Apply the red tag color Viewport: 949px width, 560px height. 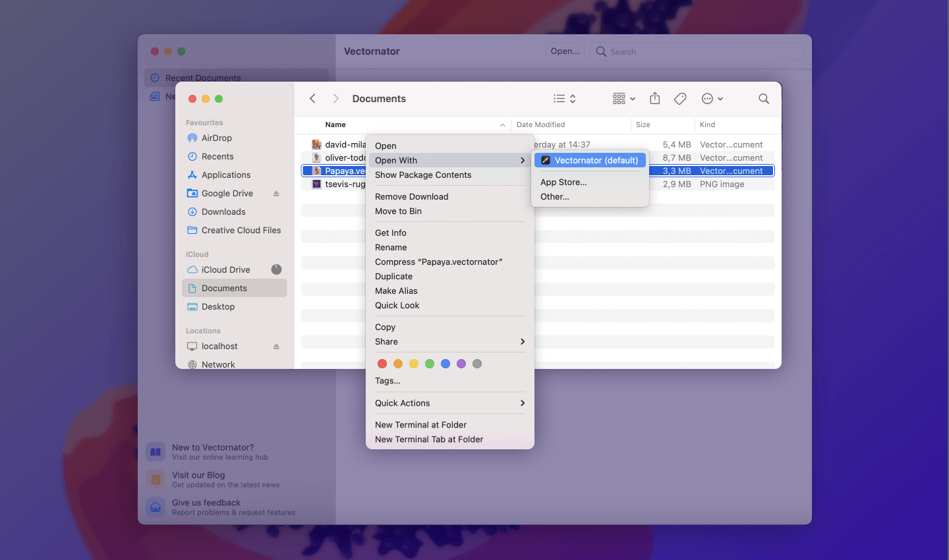(382, 364)
